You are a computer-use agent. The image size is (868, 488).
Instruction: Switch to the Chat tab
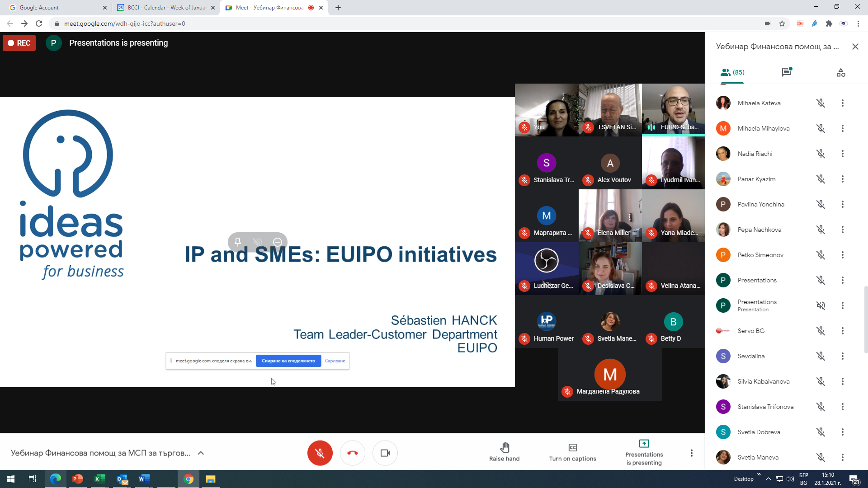(787, 72)
